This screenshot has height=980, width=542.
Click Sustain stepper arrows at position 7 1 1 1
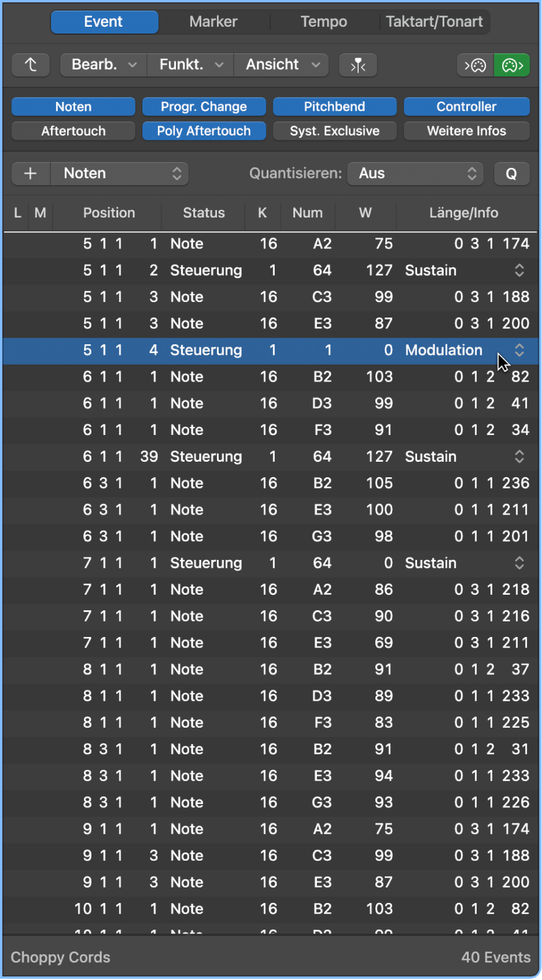[519, 563]
